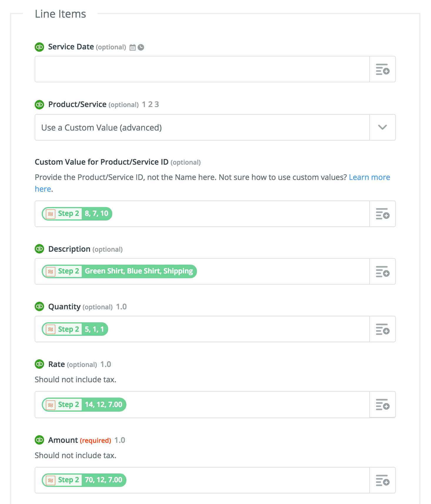Viewport: 431px width, 504px height.
Task: Click QuickBooks logo next to Product/Service label
Action: coord(39,104)
